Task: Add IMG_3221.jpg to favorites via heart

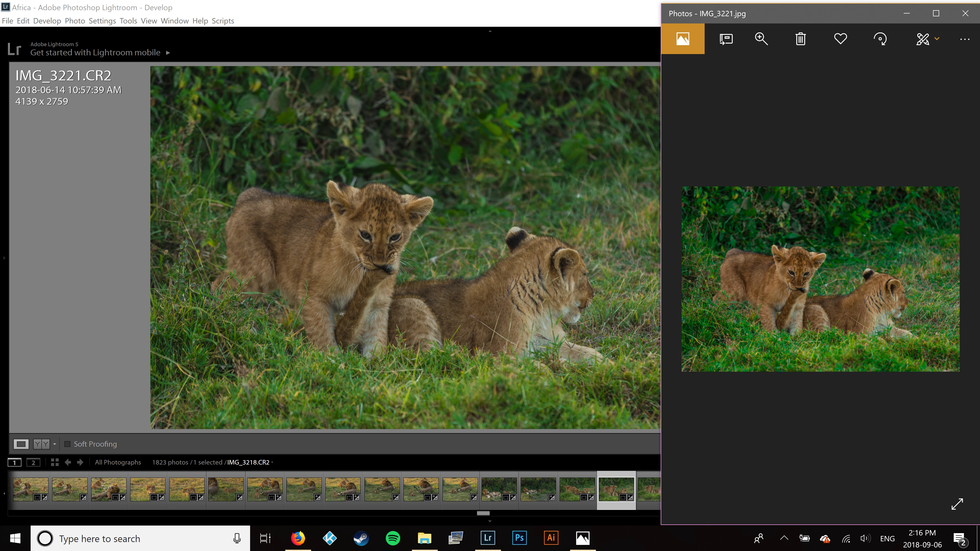Action: tap(840, 39)
